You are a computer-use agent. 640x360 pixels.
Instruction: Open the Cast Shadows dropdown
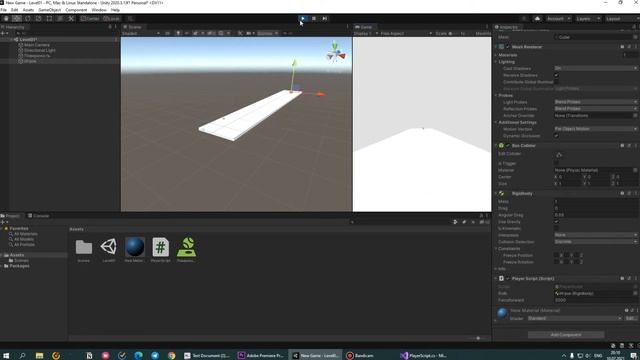(595, 69)
